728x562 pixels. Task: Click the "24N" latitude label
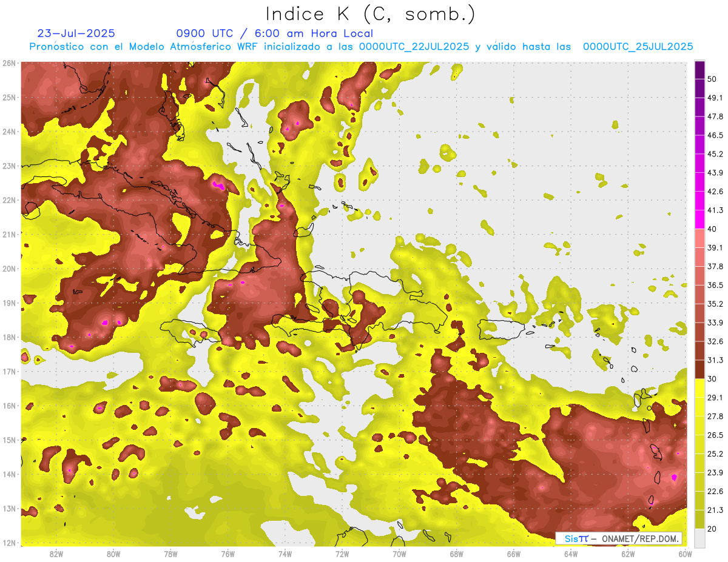(x=8, y=132)
